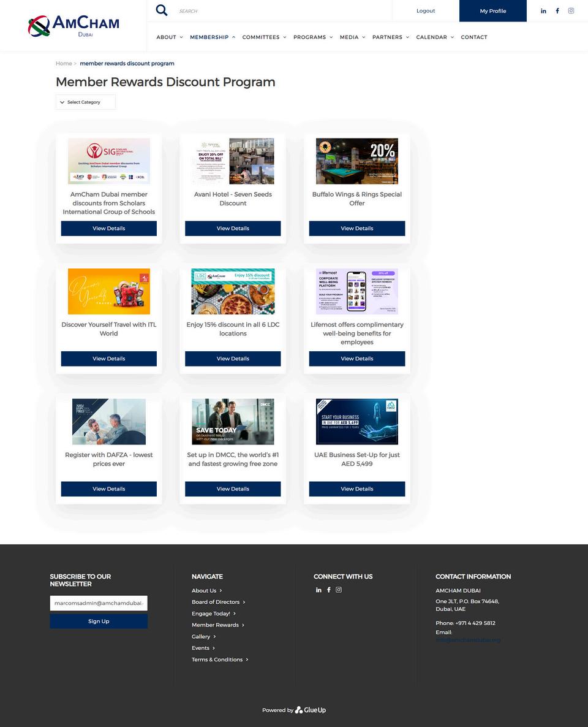
Task: Expand the Calendar menu
Action: coord(435,37)
